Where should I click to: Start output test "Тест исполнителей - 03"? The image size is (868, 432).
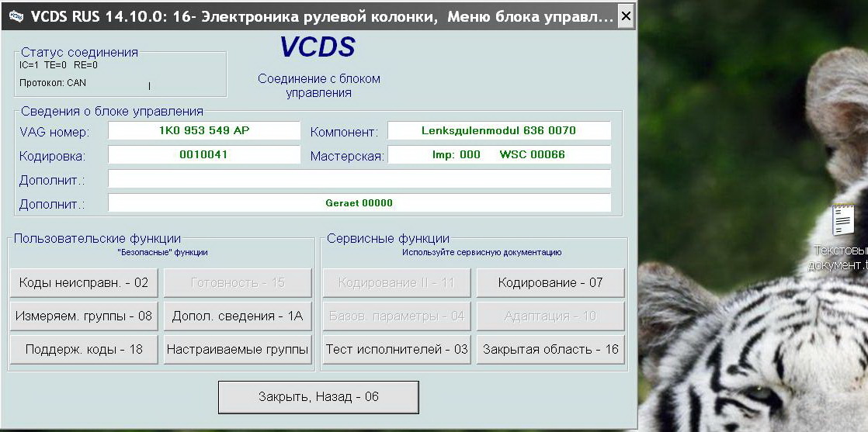(397, 350)
